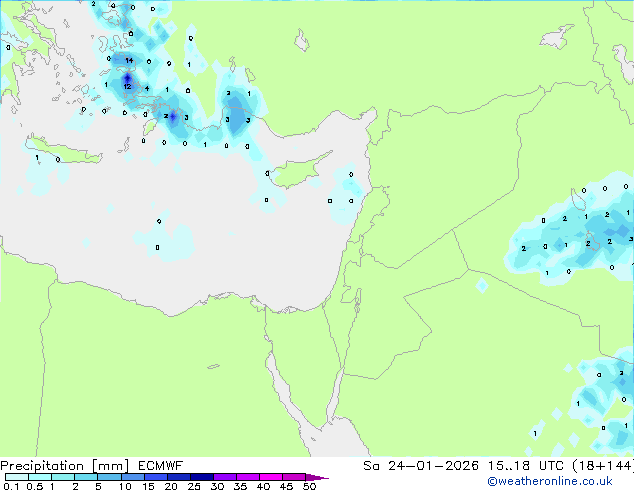Click the '15..18 UTC' time text
The height and width of the screenshot is (490, 634).
526,466
